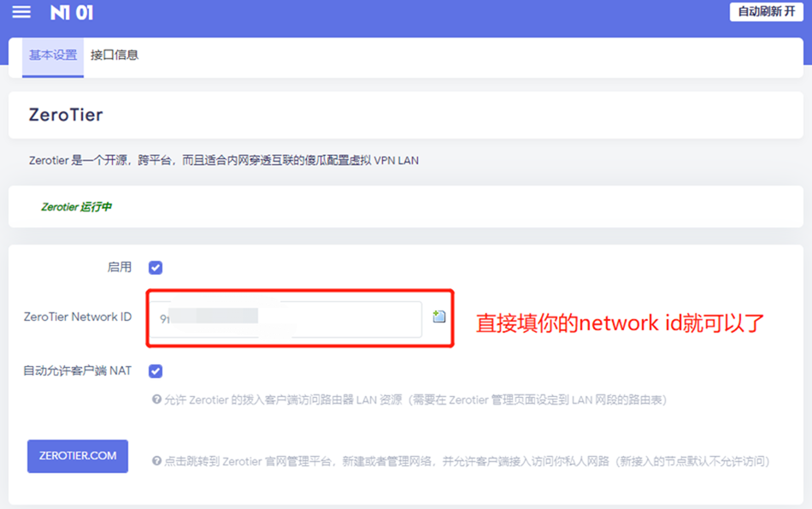Image resolution: width=812 pixels, height=509 pixels.
Task: Click the 自动允许客户端 NAT label
Action: (78, 370)
